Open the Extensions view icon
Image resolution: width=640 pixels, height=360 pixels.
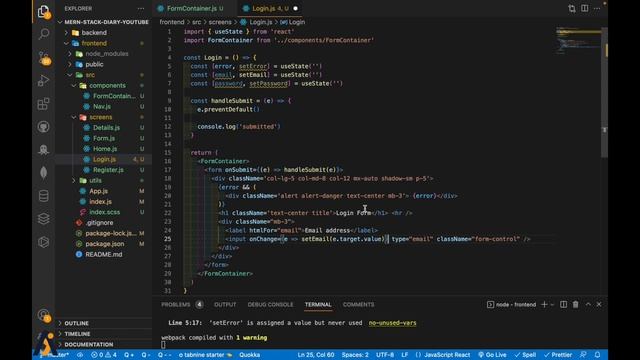pos(43,104)
